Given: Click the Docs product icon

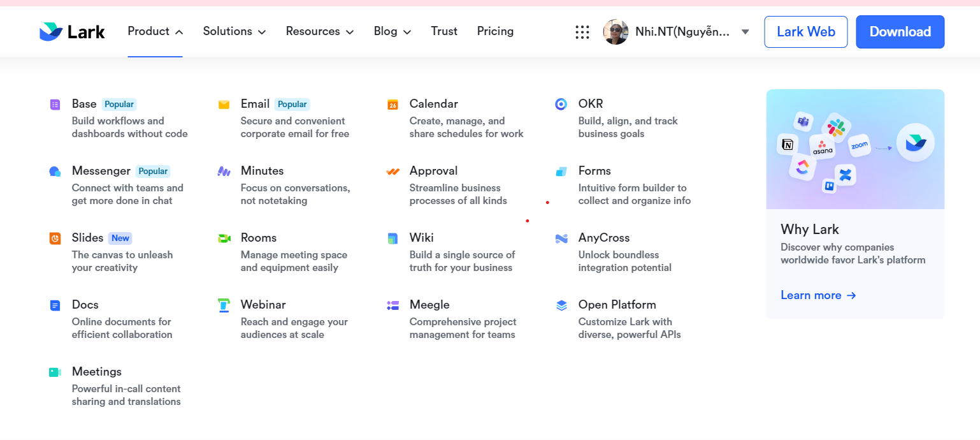Looking at the screenshot, I should tap(55, 305).
